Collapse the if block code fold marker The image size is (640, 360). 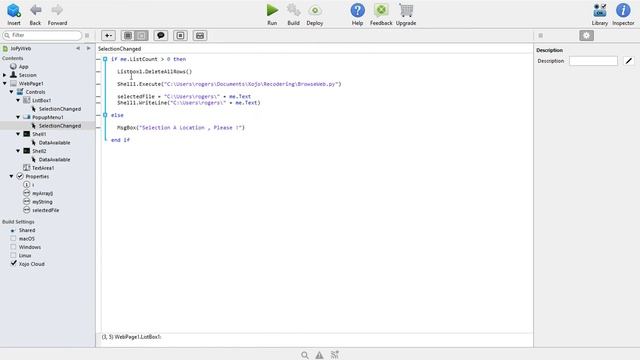coord(105,59)
